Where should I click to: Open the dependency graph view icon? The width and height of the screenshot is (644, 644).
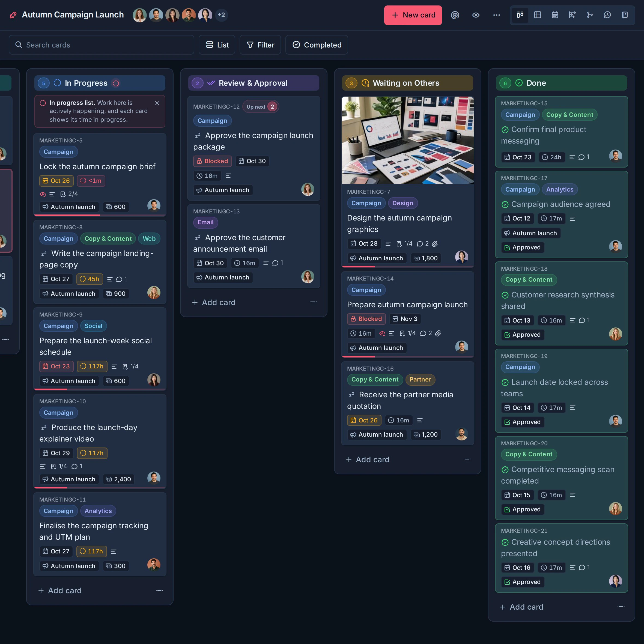pyautogui.click(x=590, y=15)
